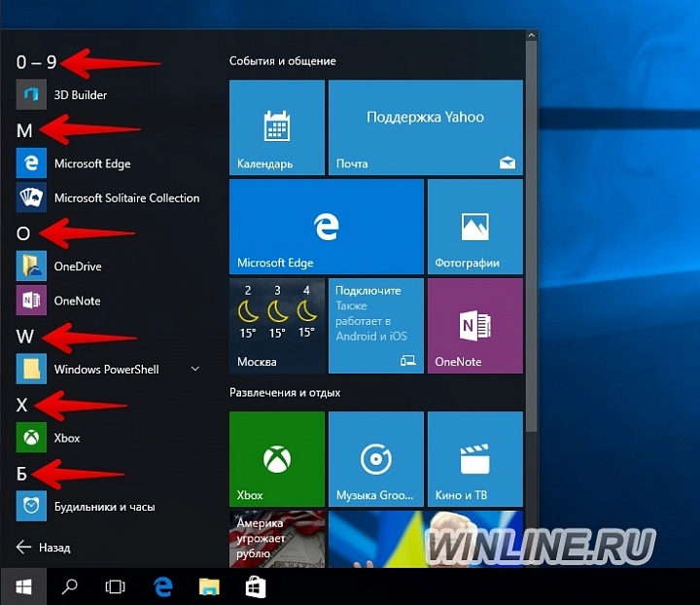The height and width of the screenshot is (605, 700).
Task: Open the Америка угрожает рублю news tile
Action: pos(277,539)
